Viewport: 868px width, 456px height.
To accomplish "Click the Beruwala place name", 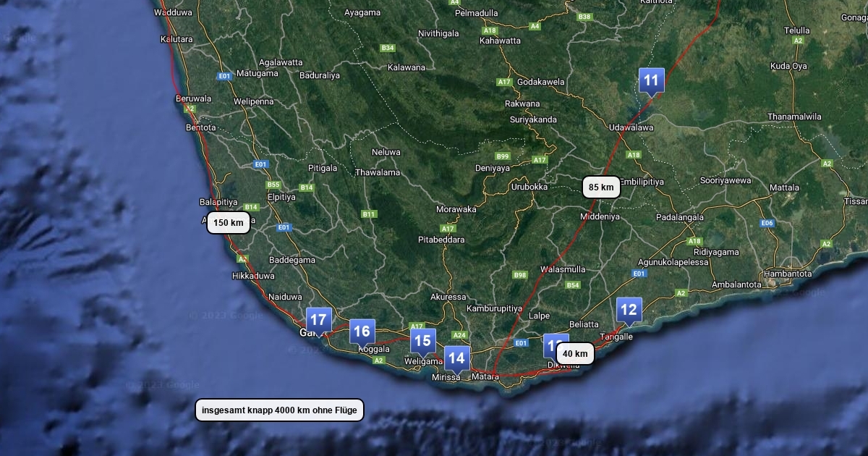I will pyautogui.click(x=194, y=98).
